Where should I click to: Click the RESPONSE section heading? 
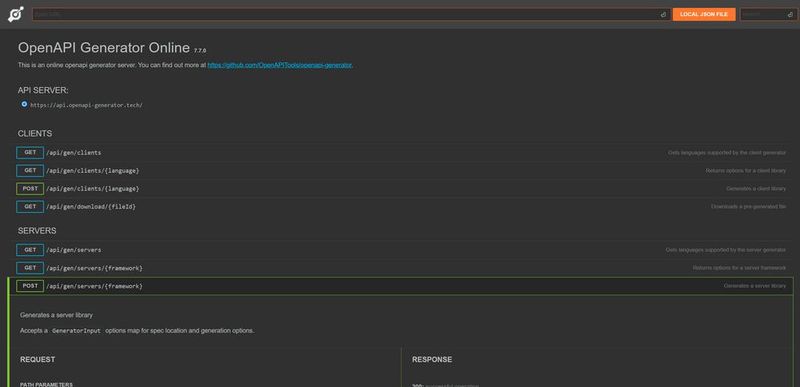(x=432, y=359)
